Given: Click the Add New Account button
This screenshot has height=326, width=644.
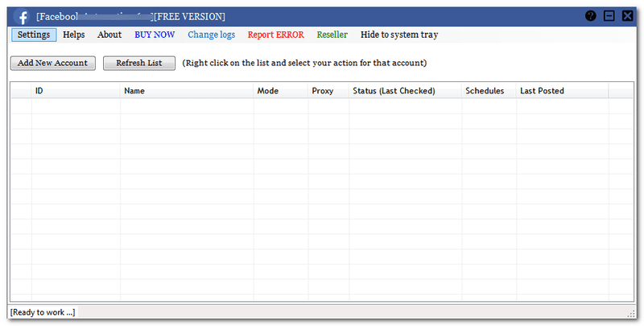Looking at the screenshot, I should coord(53,64).
